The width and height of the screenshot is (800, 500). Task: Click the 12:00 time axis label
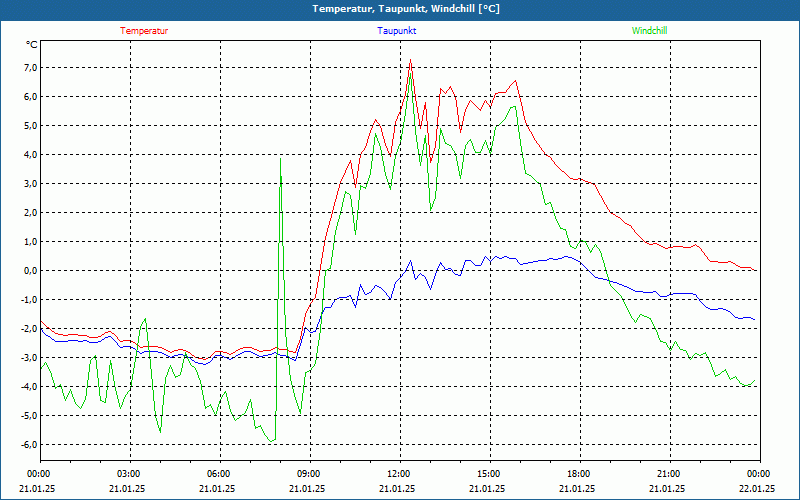pyautogui.click(x=397, y=474)
